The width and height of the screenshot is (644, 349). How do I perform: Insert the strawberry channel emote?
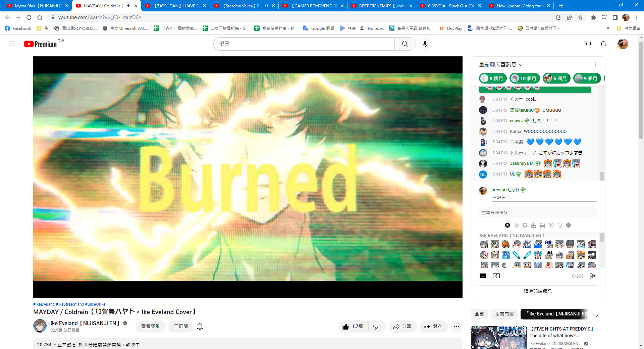(x=506, y=244)
